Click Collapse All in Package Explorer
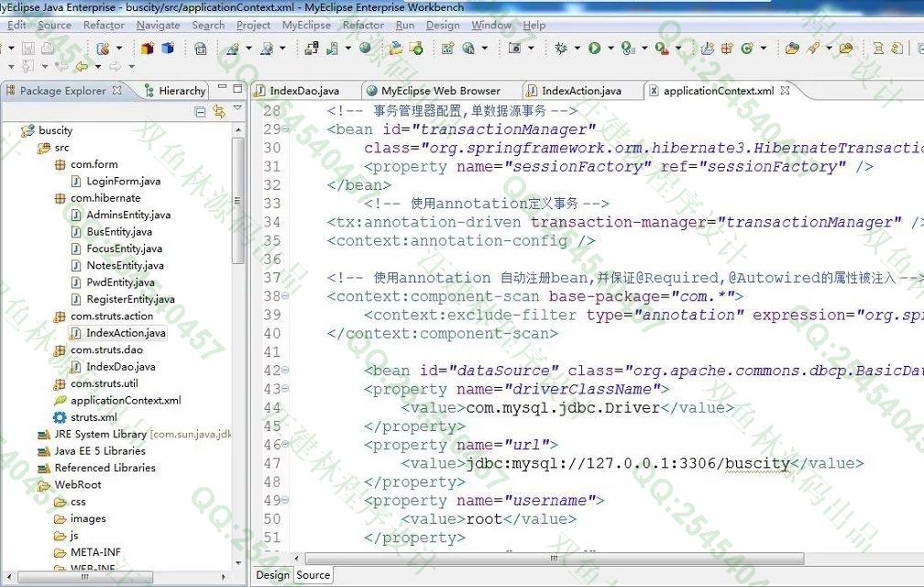 (201, 111)
